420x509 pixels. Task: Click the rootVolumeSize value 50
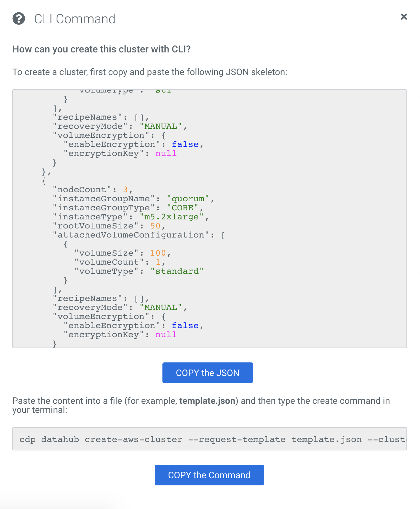click(x=155, y=226)
